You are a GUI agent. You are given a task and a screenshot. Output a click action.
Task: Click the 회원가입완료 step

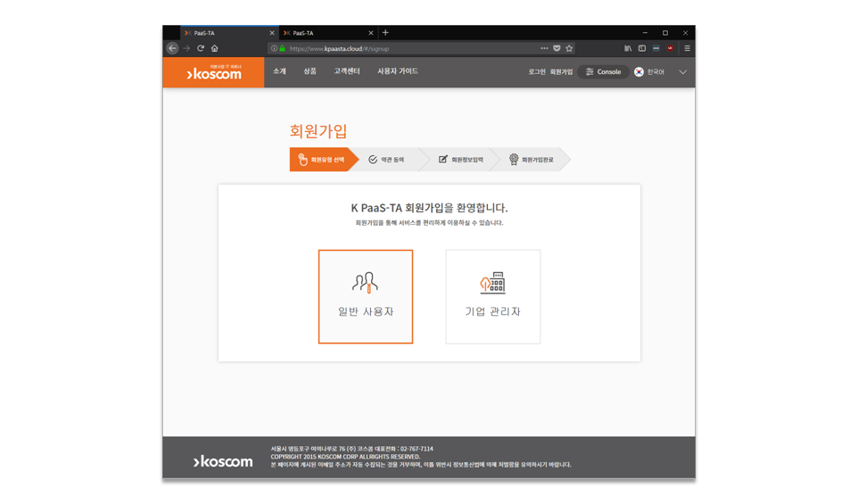[532, 160]
